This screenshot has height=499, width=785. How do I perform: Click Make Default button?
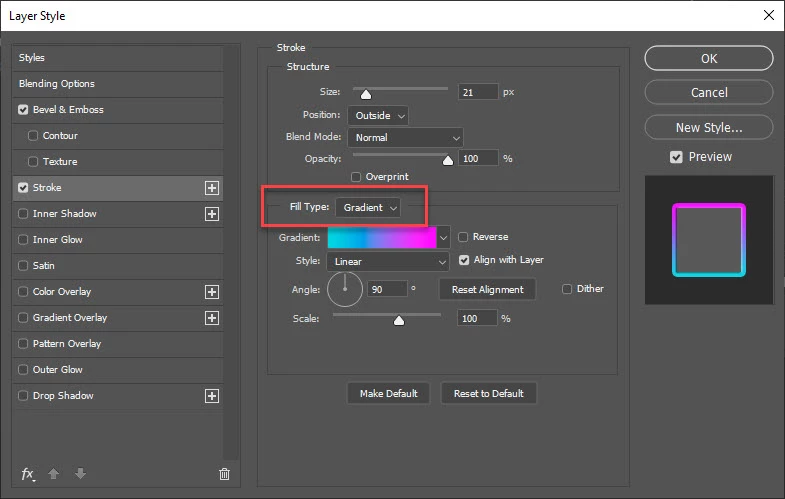[x=388, y=394]
